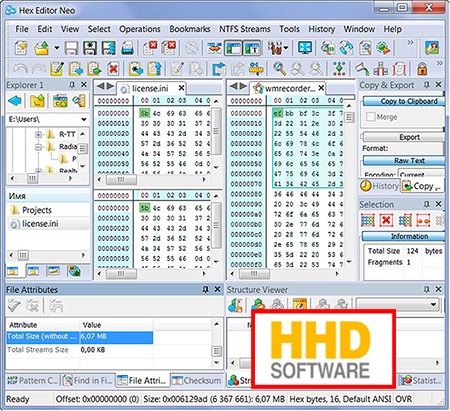
Task: Click the Total Streams Size row
Action: (x=80, y=350)
